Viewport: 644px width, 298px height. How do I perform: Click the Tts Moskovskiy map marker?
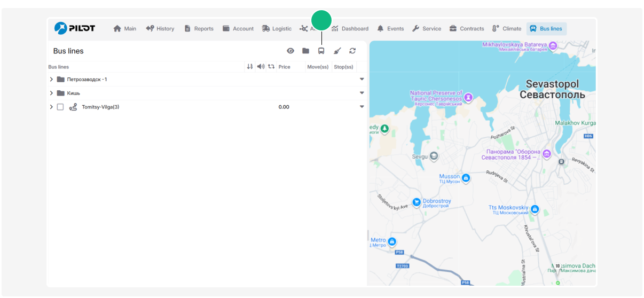click(x=535, y=209)
